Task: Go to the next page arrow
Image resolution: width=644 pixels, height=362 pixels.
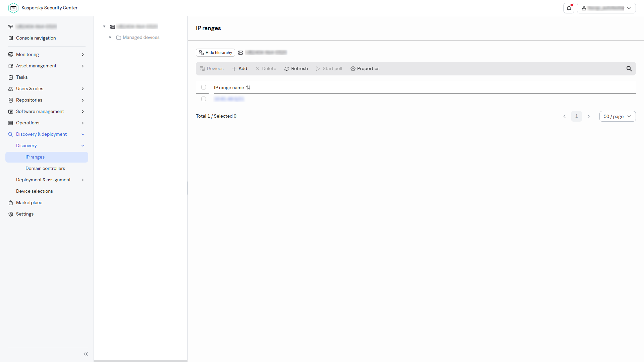Action: click(588, 116)
